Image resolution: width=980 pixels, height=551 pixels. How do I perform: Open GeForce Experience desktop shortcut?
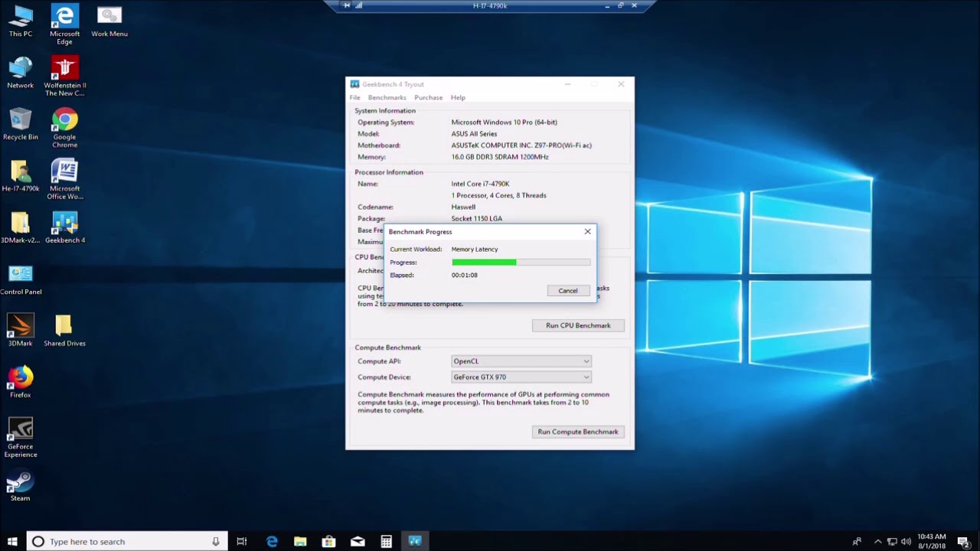point(21,438)
